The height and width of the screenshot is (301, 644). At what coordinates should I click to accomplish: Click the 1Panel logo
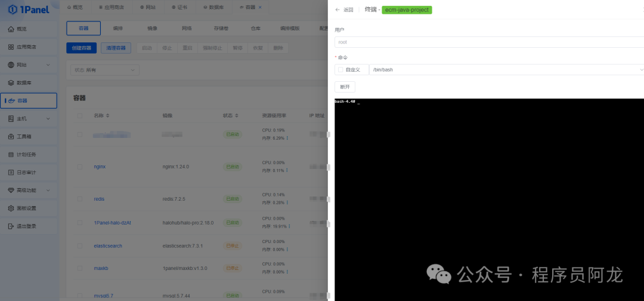coord(29,9)
